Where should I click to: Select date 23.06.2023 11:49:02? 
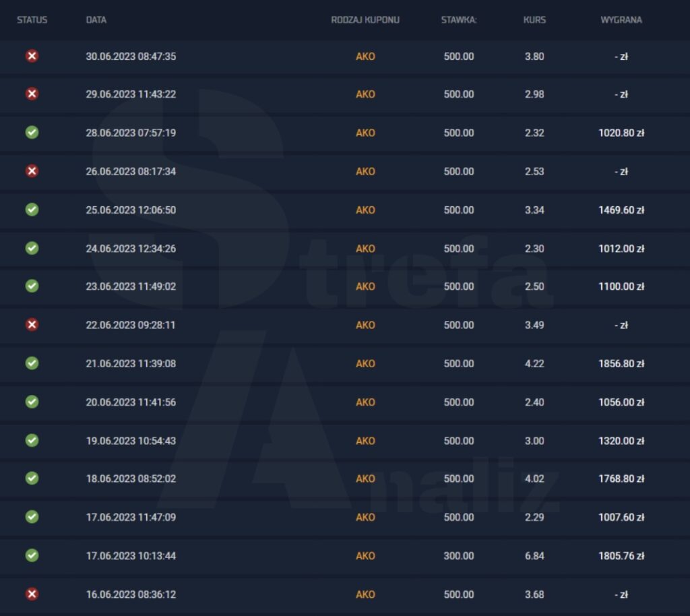[131, 286]
